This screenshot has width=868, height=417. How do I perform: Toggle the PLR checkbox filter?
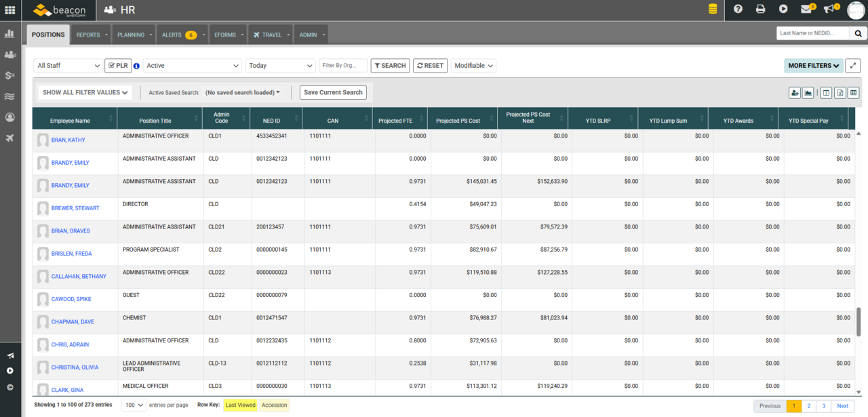[x=118, y=65]
